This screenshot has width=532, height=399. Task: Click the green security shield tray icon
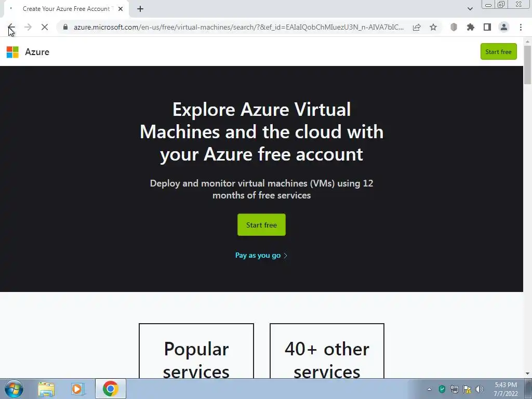coord(442,389)
